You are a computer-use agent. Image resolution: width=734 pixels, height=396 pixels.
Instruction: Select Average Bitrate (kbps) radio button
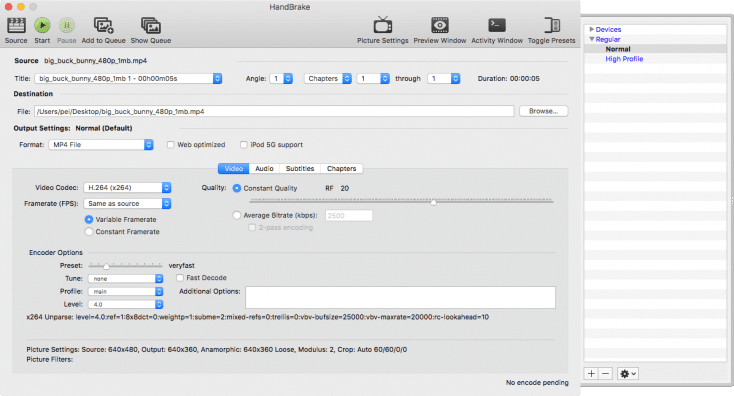coord(237,215)
